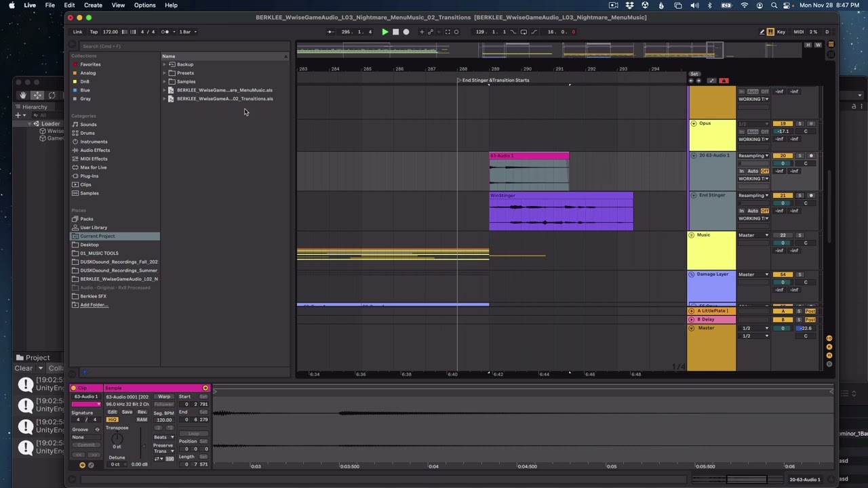Unfold the End Stinger track
868x488 pixels.
(x=693, y=195)
